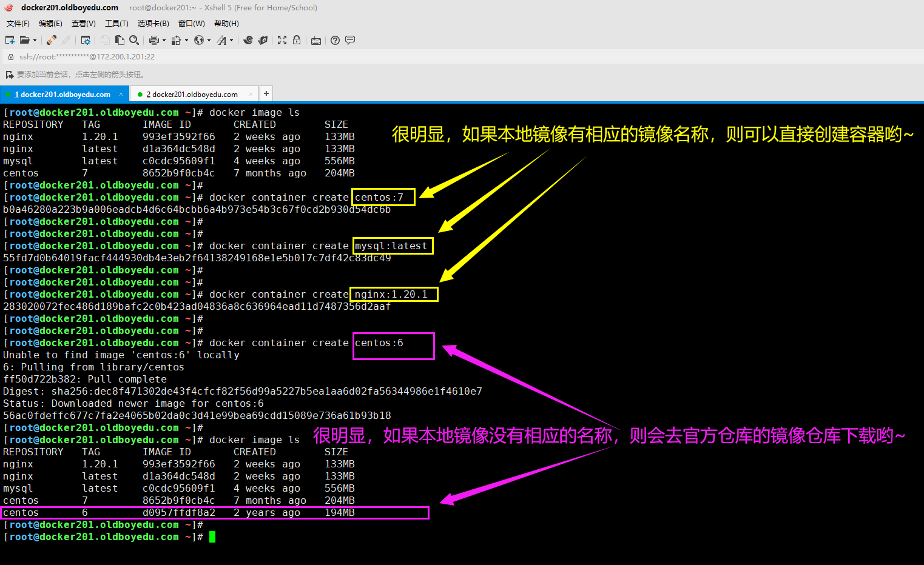Close the first docker201.oldboyedu.com tab
The width and height of the screenshot is (924, 565).
click(121, 94)
